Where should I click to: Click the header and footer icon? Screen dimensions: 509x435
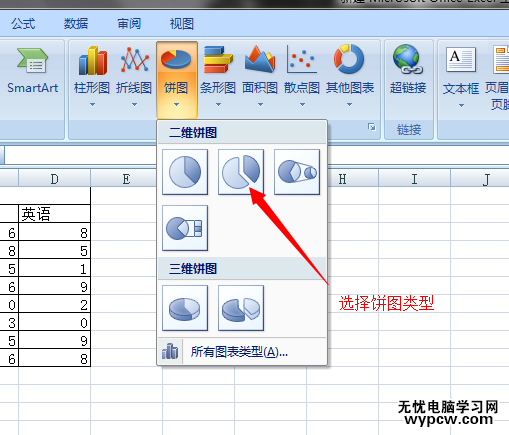coord(501,60)
